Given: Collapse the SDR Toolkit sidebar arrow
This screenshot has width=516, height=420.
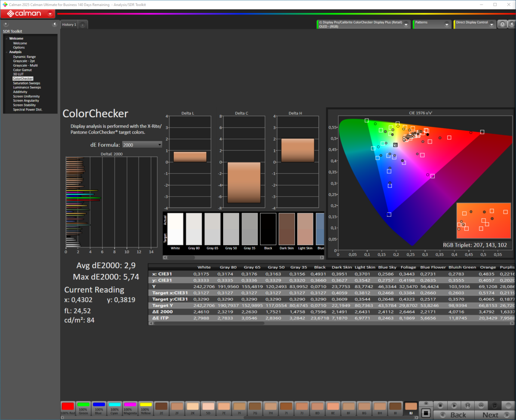Looking at the screenshot, I should coord(55,25).
